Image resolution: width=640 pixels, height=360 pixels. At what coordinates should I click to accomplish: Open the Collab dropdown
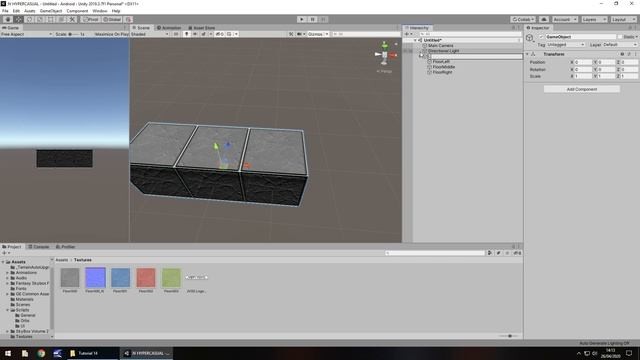pyautogui.click(x=523, y=19)
